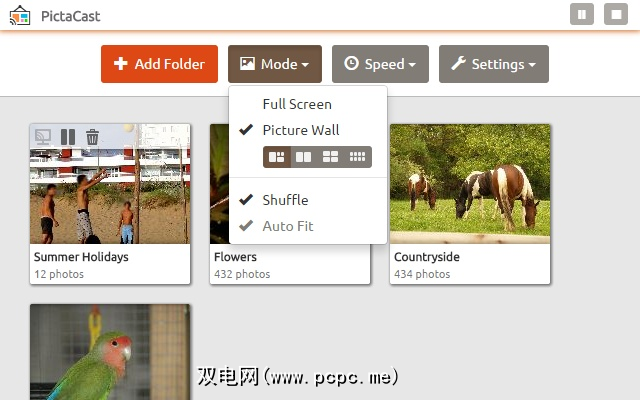Collapse the Mode dropdown menu
Viewport: 640px width, 400px height.
tap(275, 64)
